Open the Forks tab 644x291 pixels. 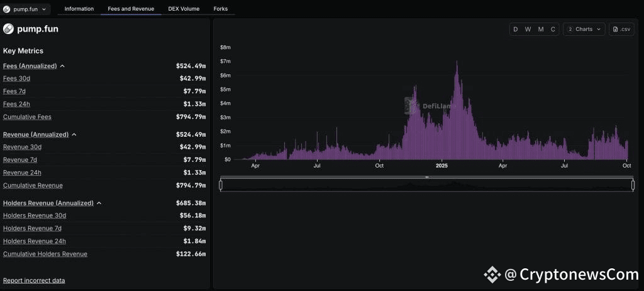pyautogui.click(x=221, y=9)
